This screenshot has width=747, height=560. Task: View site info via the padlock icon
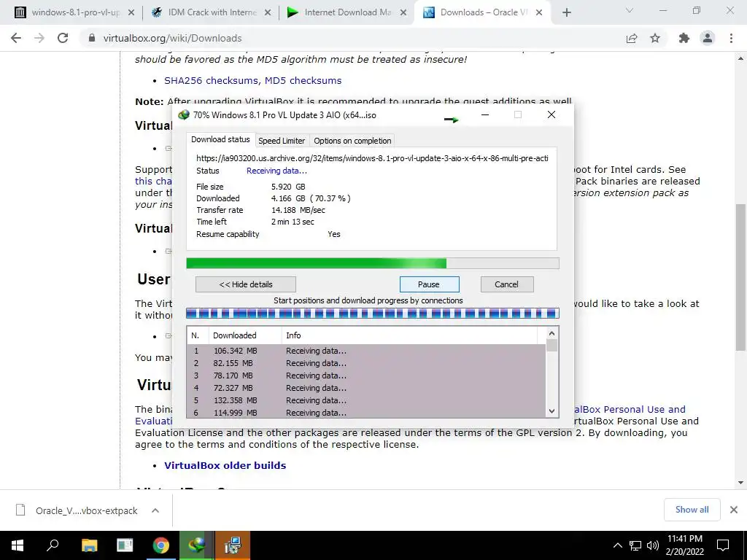pos(92,38)
